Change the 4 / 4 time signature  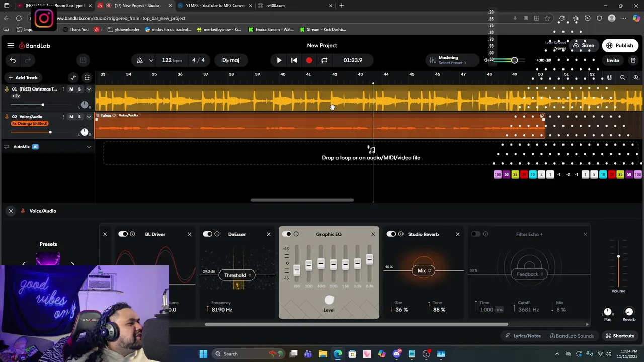pos(198,60)
